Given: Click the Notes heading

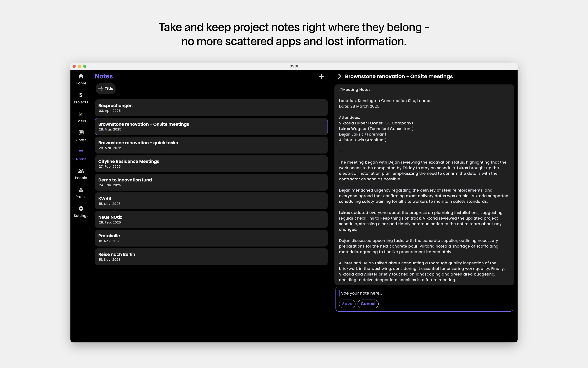Looking at the screenshot, I should tap(104, 76).
